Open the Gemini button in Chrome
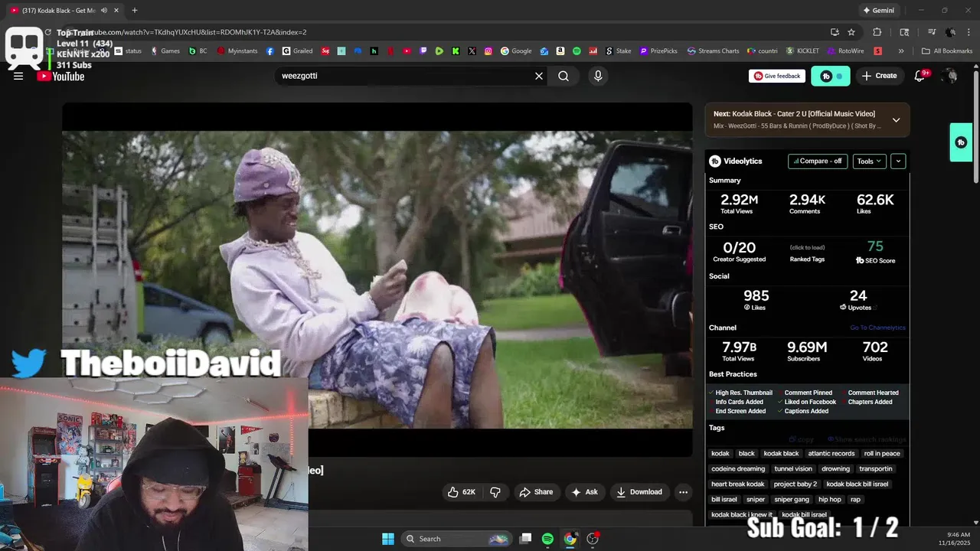The width and height of the screenshot is (980, 551). click(878, 11)
